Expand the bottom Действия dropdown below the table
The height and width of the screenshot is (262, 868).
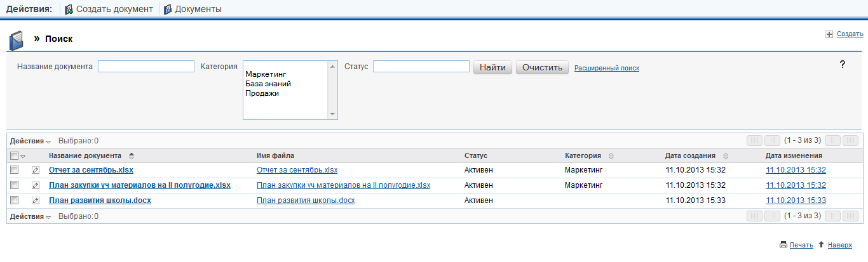point(30,216)
